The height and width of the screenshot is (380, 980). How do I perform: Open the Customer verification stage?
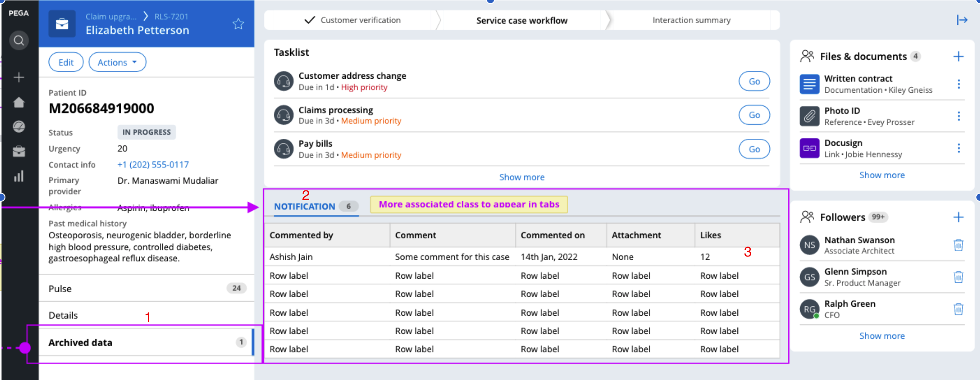pos(352,20)
